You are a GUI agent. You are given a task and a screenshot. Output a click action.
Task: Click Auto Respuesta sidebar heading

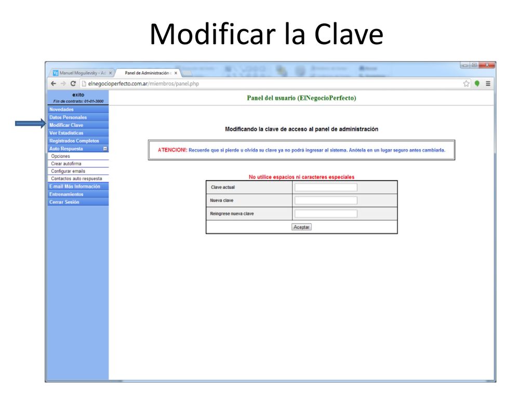(66, 149)
